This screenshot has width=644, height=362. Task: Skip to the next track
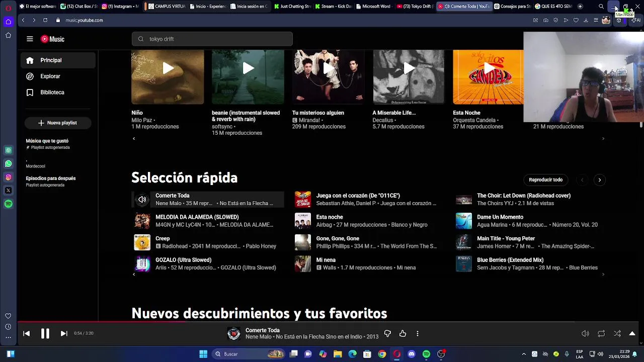coord(64,333)
